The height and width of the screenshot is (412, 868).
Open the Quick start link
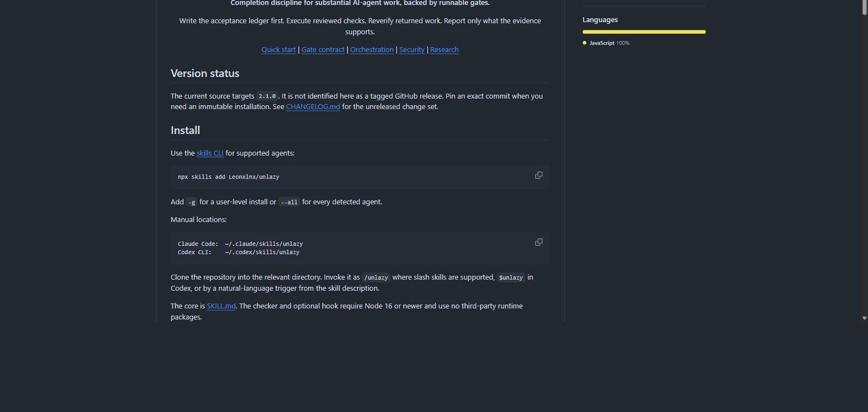pyautogui.click(x=278, y=50)
